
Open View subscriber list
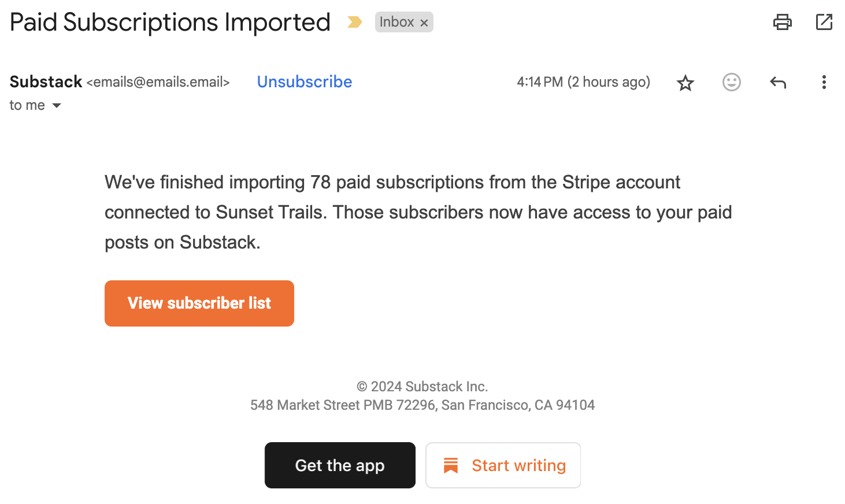coord(199,303)
